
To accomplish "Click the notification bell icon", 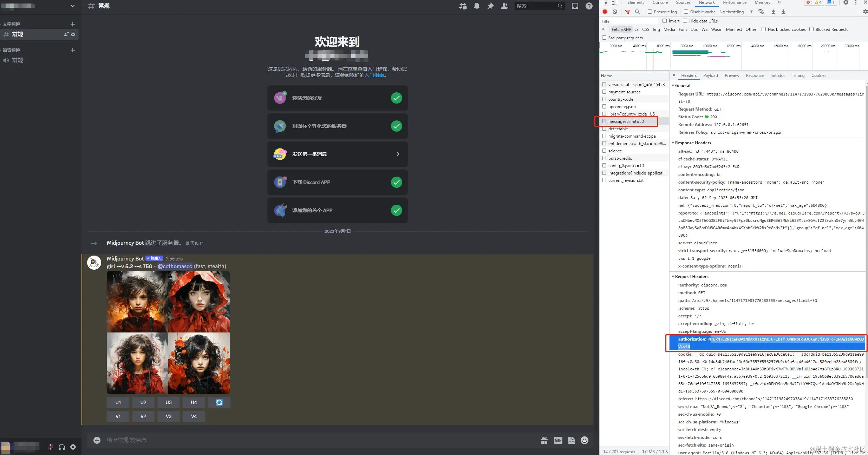I will click(x=477, y=6).
